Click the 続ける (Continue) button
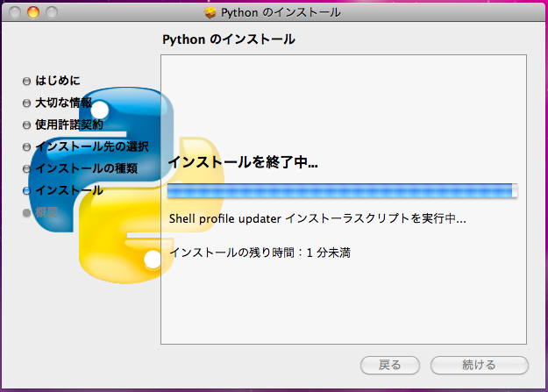This screenshot has width=548, height=392. 479,365
